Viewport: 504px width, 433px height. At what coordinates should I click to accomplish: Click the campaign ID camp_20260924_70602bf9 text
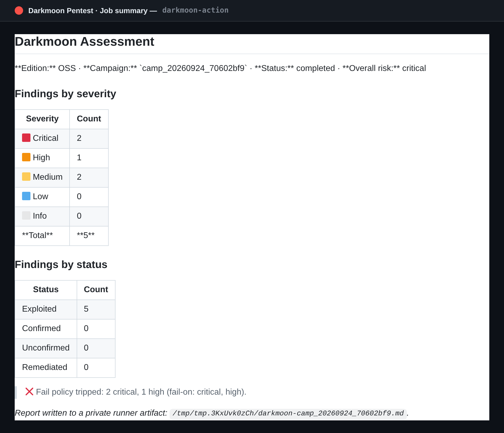[x=193, y=68]
